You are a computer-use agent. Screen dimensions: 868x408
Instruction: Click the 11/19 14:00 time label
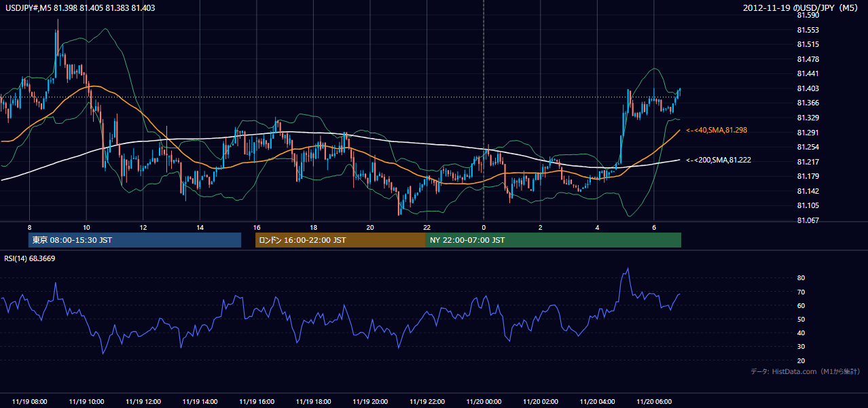200,401
